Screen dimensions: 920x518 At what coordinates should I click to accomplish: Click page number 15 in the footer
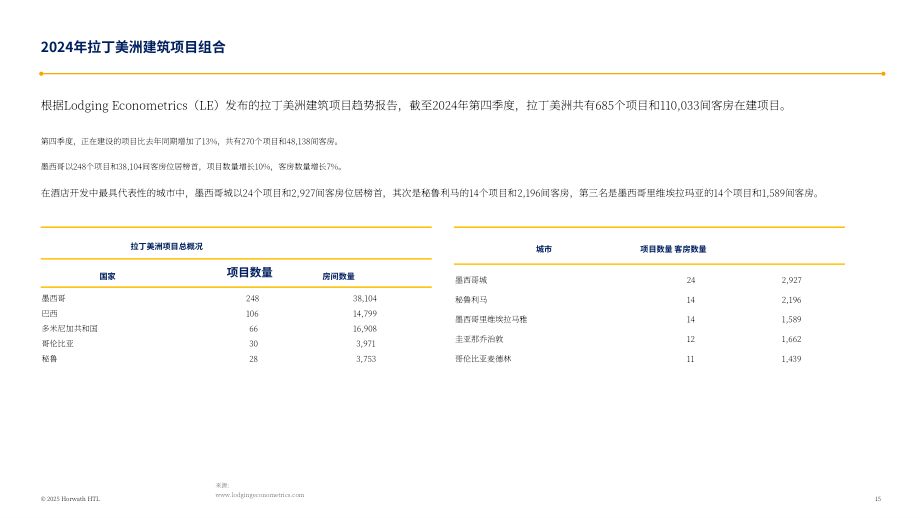(878, 499)
